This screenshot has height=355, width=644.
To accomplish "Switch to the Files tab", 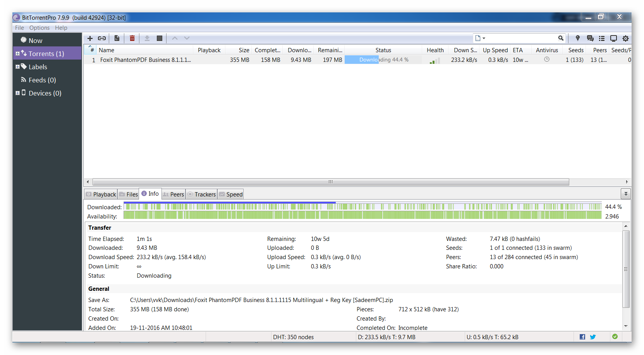I will point(129,194).
